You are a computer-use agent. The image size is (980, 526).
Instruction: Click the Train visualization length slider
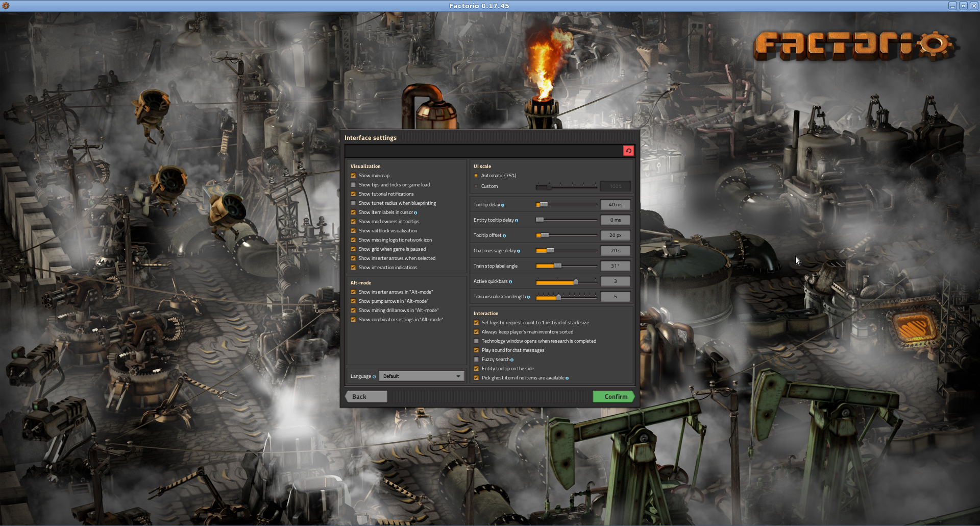567,297
